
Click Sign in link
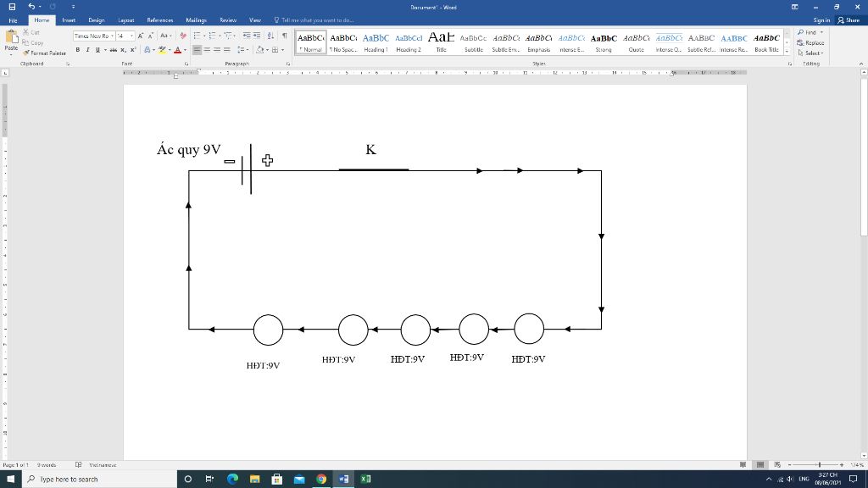point(821,20)
